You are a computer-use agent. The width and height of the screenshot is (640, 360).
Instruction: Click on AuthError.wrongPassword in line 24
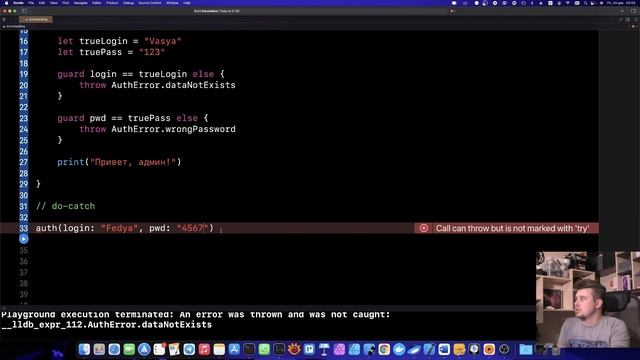pyautogui.click(x=173, y=129)
